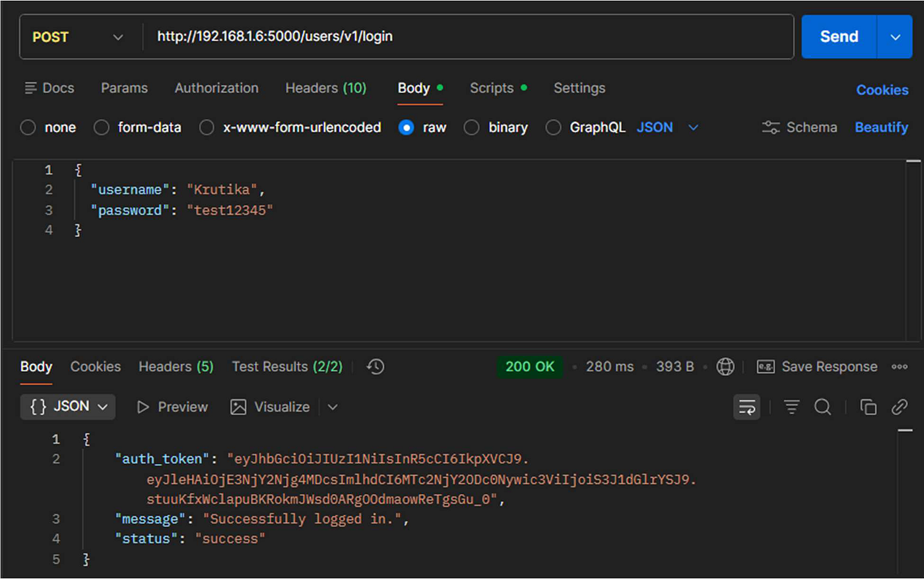Click the "auth_token" key in the response
Image resolution: width=924 pixels, height=579 pixels.
point(162,459)
